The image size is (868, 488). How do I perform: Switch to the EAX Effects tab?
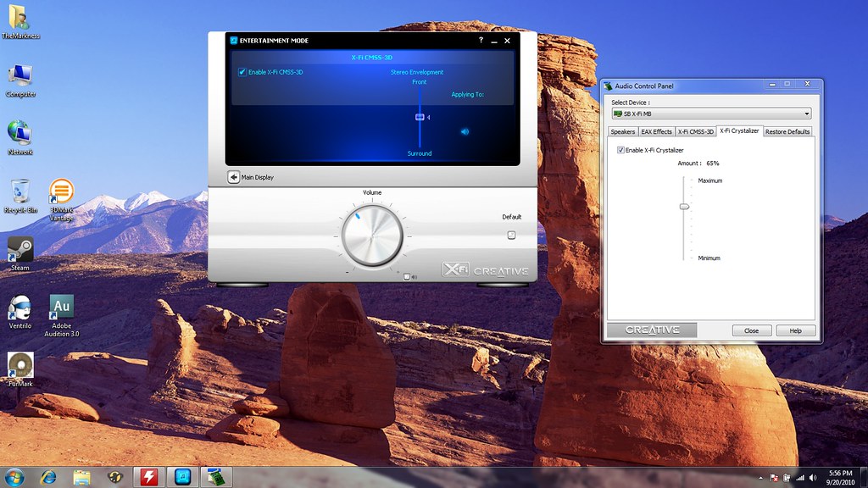click(656, 131)
